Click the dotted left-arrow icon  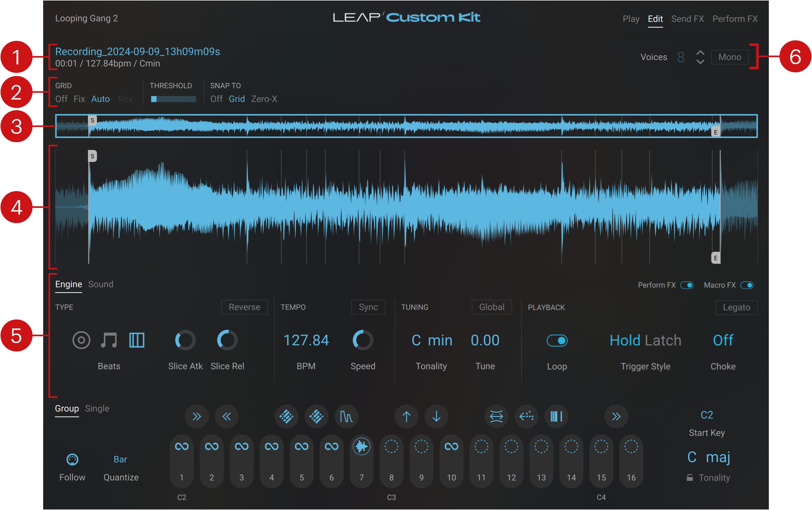pyautogui.click(x=526, y=417)
